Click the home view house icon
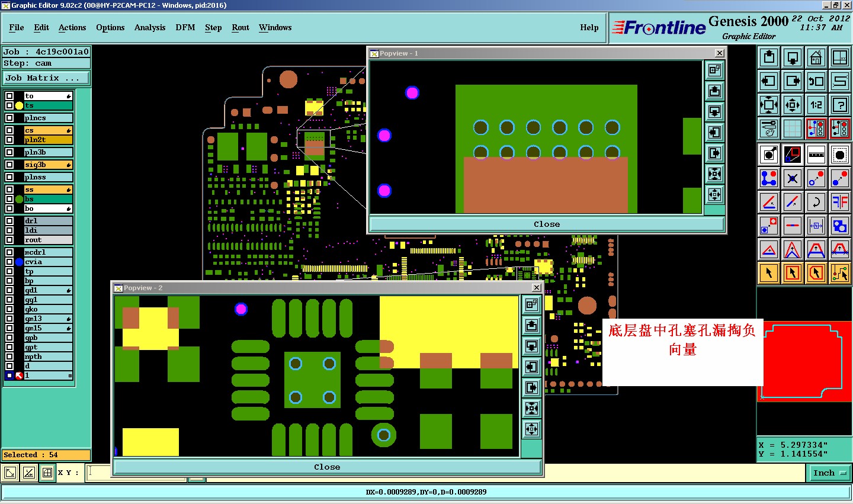Screen dimensions: 853x504 (816, 57)
